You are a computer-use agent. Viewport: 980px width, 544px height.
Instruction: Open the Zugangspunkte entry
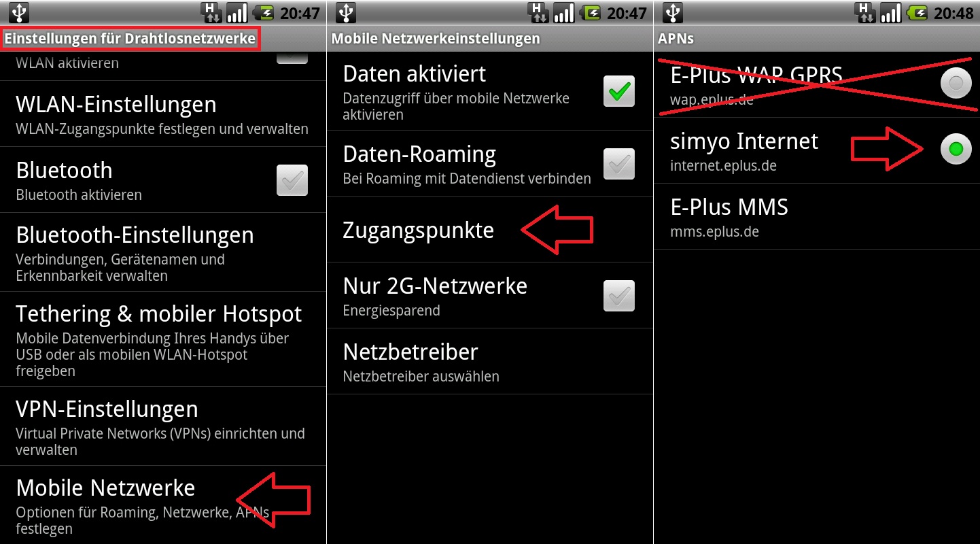pyautogui.click(x=490, y=230)
